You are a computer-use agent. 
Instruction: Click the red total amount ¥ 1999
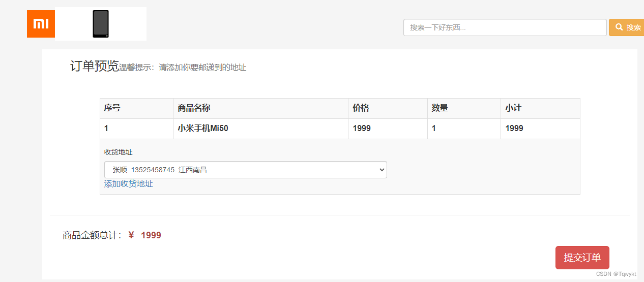(145, 235)
